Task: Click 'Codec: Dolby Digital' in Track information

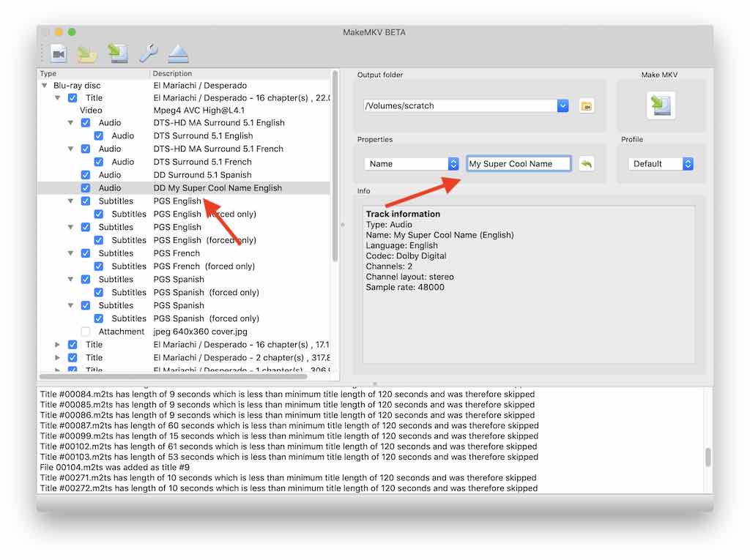Action: [x=406, y=256]
